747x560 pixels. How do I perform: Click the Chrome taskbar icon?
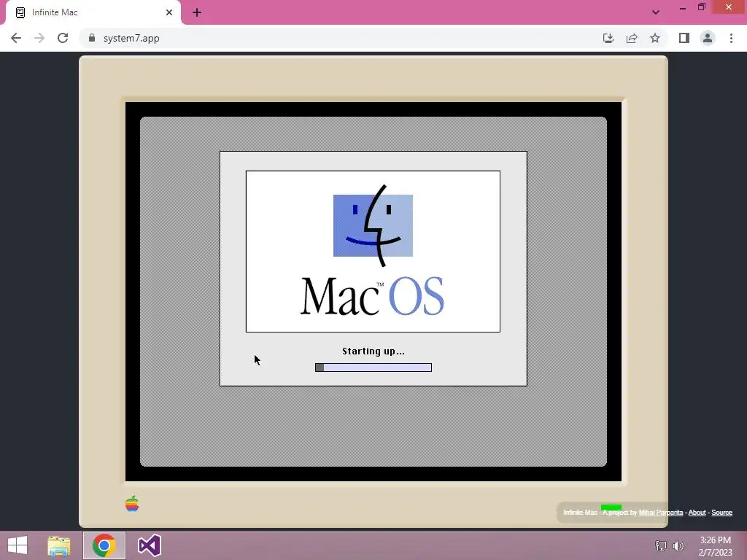point(104,545)
